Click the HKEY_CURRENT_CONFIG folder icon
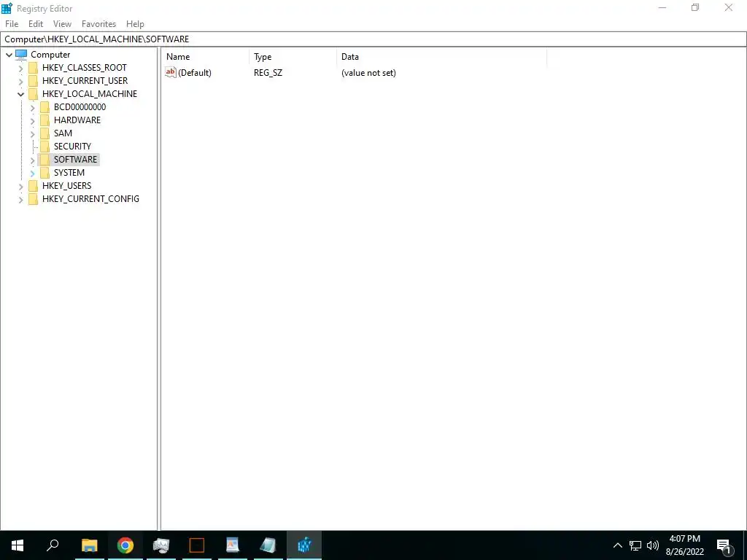This screenshot has width=747, height=560. [x=33, y=199]
